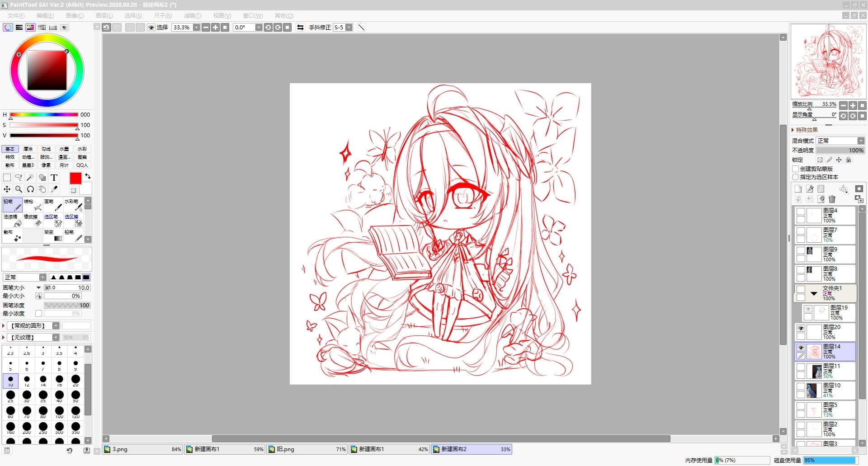Viewport: 868px width, 466px height.
Task: Select the text tool
Action: tap(54, 177)
